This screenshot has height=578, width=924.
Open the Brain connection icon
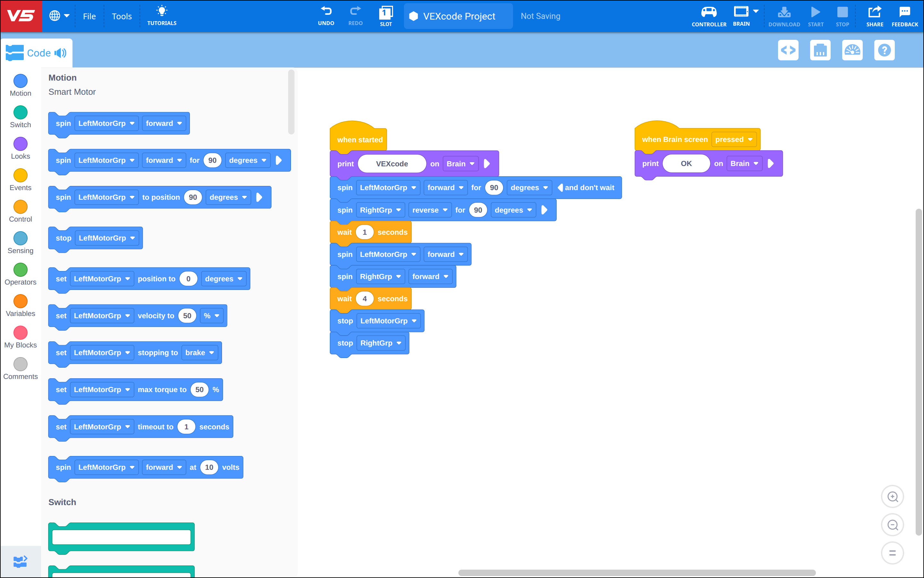[741, 16]
